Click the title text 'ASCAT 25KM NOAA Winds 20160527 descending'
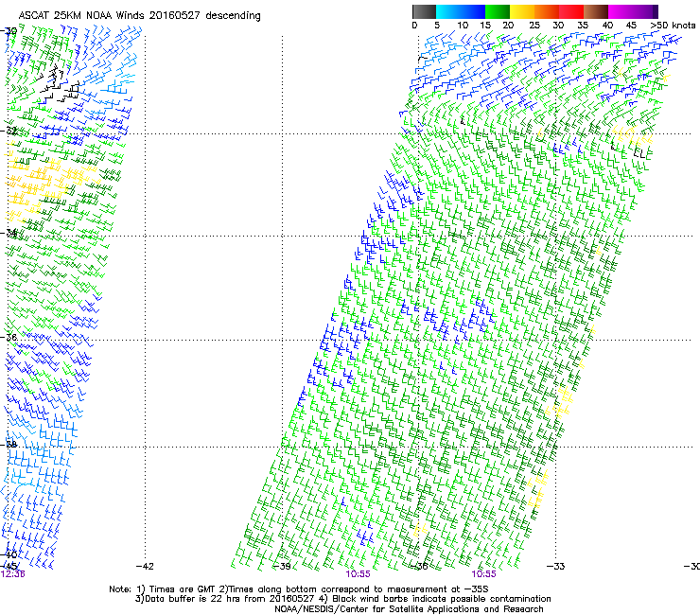The height and width of the screenshot is (615, 700). point(140,16)
